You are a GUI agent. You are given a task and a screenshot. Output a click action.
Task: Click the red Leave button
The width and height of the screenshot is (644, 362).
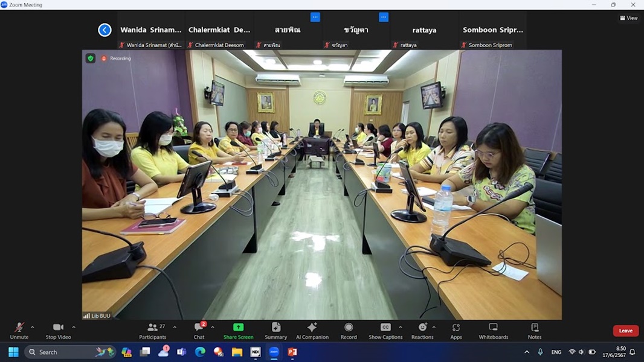[x=625, y=331]
